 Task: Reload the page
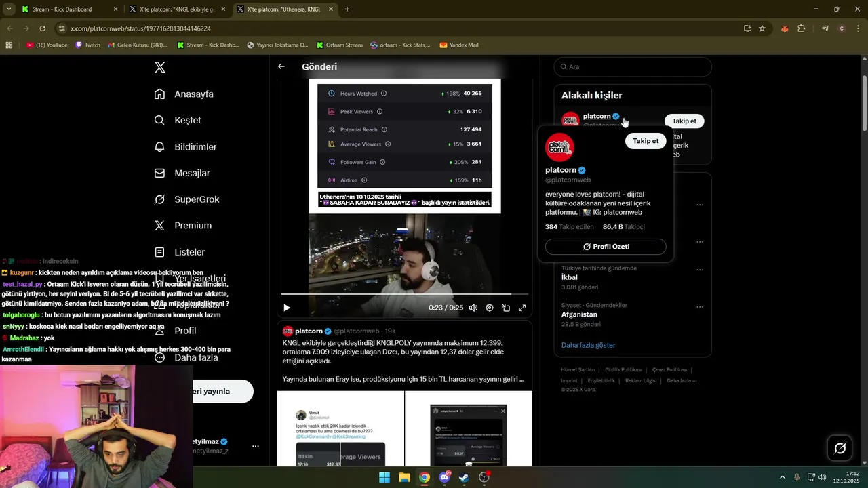click(x=42, y=28)
